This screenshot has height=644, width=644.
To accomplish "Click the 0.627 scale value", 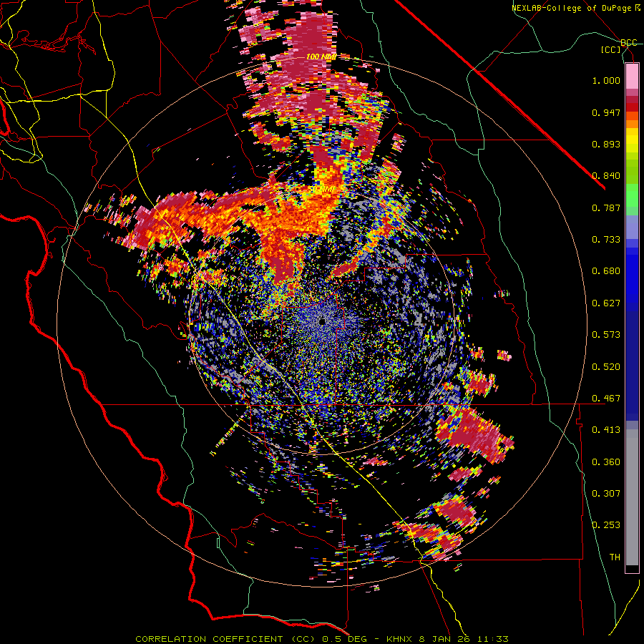I will (606, 303).
